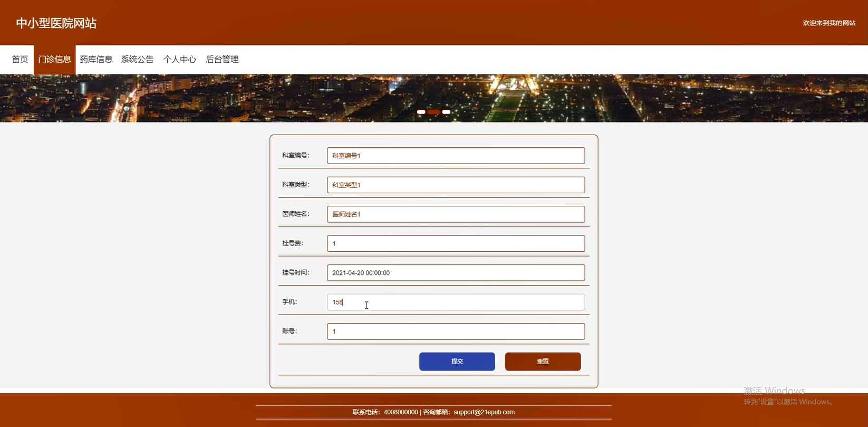The height and width of the screenshot is (427, 868).
Task: Click the city night banner image
Action: point(211,98)
